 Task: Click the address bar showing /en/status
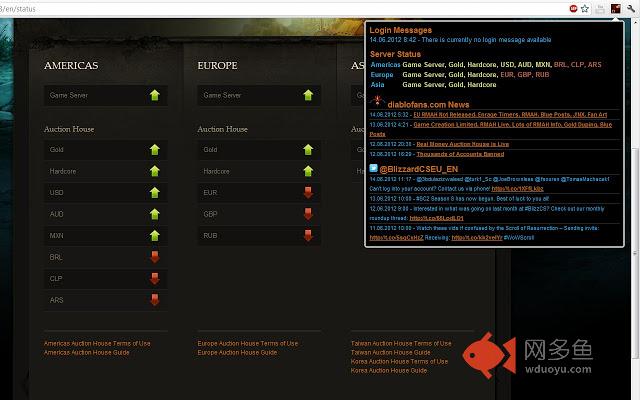(282, 9)
